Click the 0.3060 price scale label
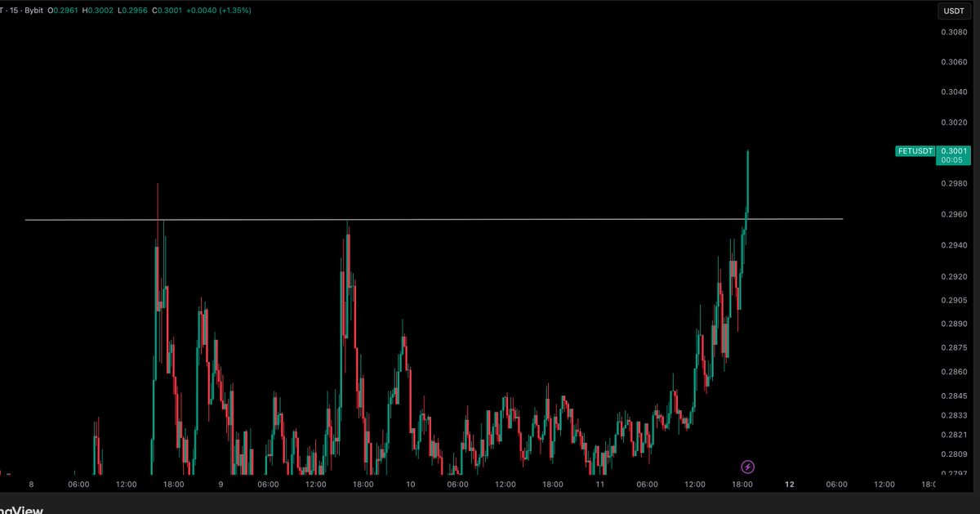Viewport: 980px width, 514px height. (955, 62)
